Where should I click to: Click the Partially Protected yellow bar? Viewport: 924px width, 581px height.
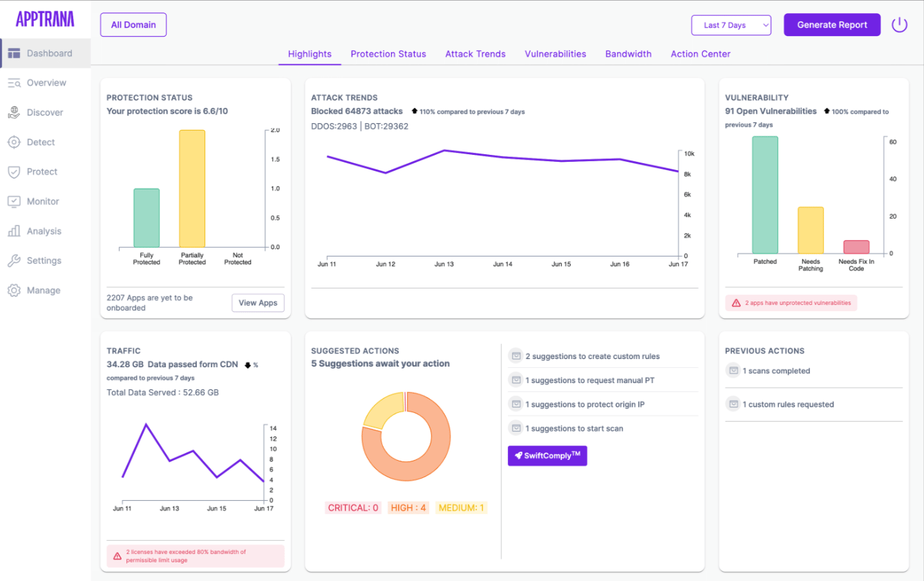click(192, 189)
